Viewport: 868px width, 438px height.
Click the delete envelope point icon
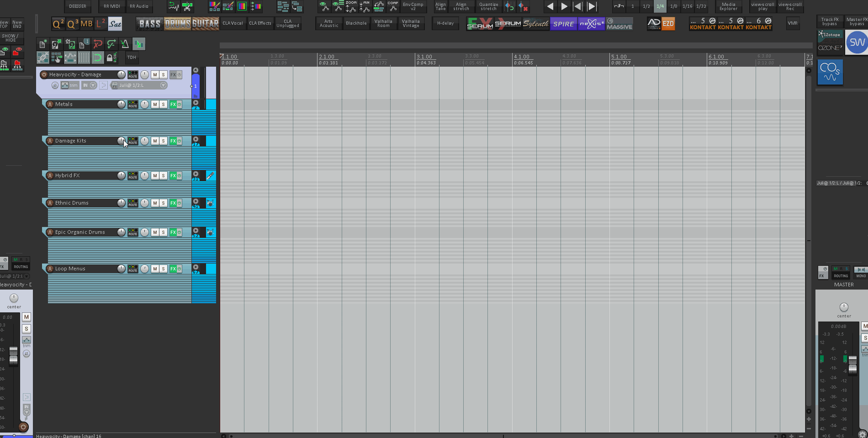point(524,7)
